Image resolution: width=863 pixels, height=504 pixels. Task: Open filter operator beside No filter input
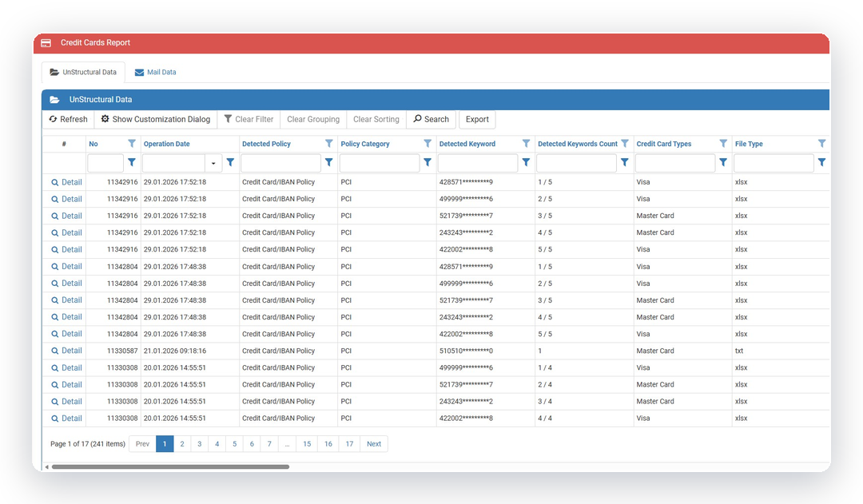[132, 162]
